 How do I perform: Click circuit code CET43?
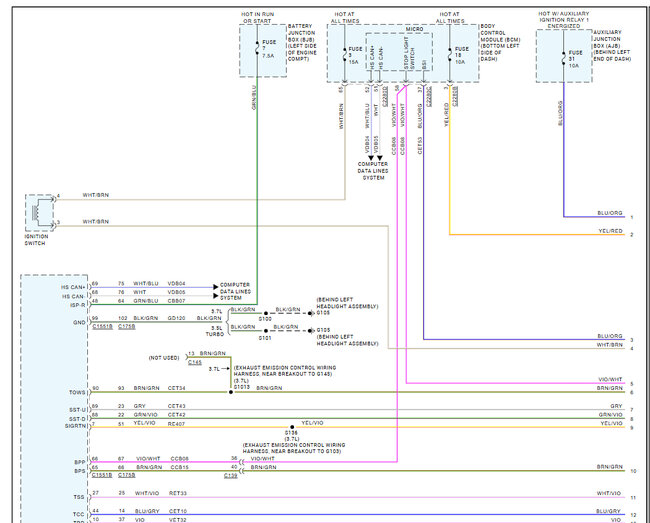point(177,406)
